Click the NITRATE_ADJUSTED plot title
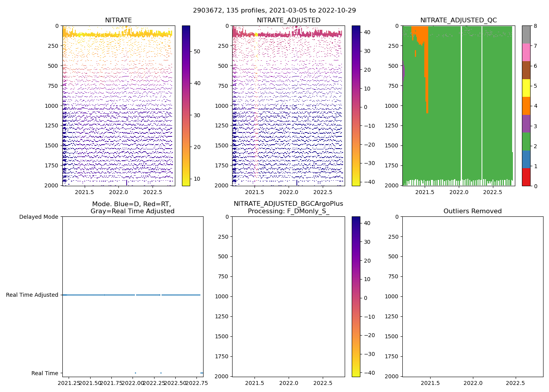549x392 pixels. 288,20
